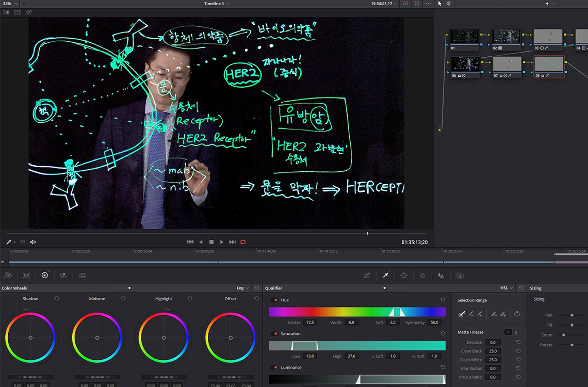Adjust the Pan slider in Sizing

(x=572, y=315)
